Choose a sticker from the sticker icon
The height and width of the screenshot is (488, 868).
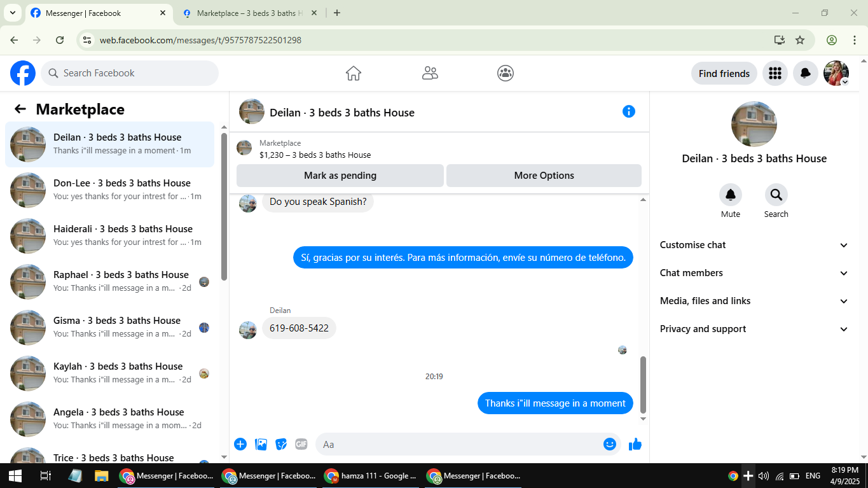[281, 444]
